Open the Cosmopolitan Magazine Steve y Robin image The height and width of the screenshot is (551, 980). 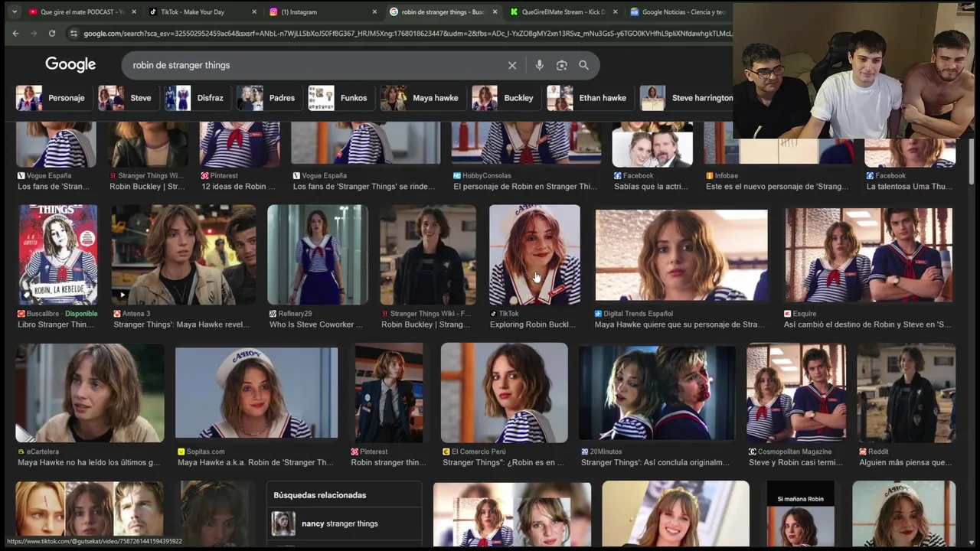tap(796, 393)
